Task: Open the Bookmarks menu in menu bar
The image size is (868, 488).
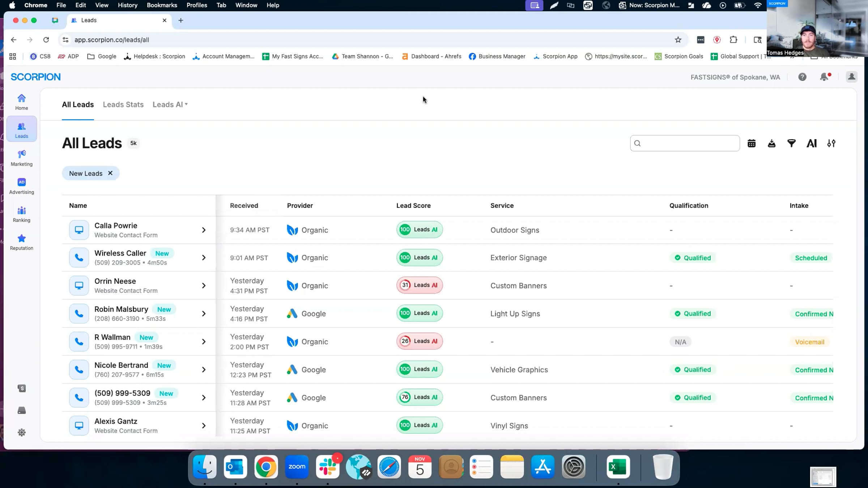Action: coord(162,5)
